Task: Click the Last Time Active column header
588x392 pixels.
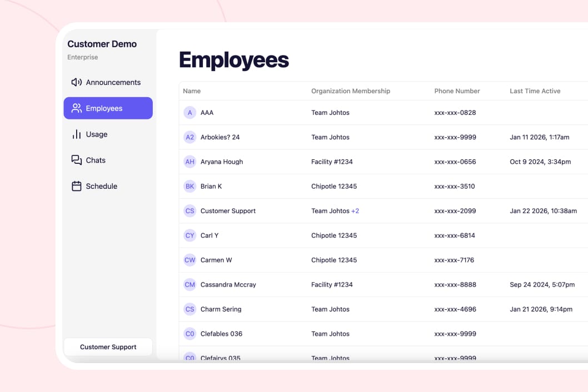Action: [x=535, y=91]
